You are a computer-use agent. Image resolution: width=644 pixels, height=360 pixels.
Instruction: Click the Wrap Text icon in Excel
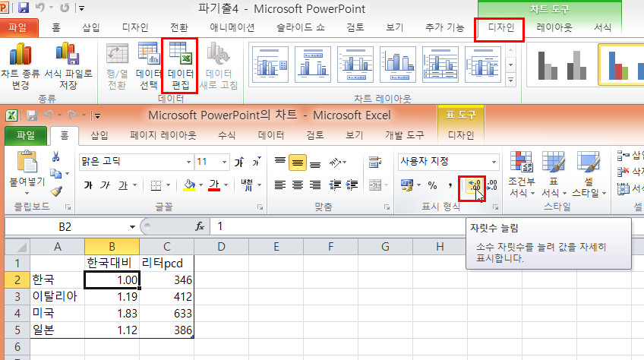(x=374, y=162)
